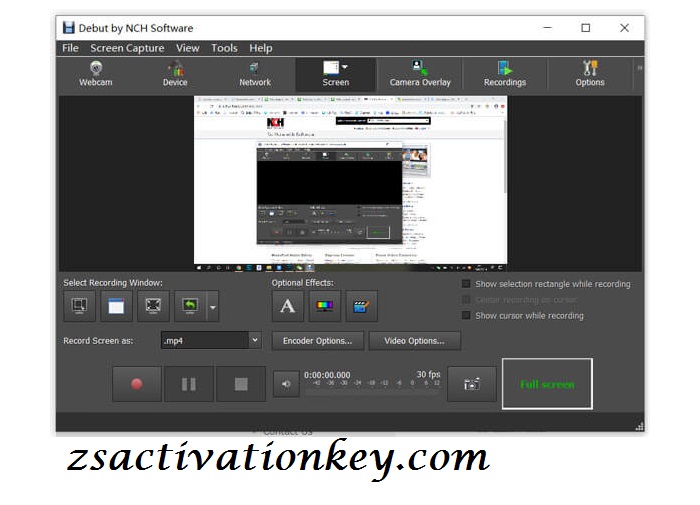Open the Screen Capture menu
The width and height of the screenshot is (700, 505).
[127, 48]
